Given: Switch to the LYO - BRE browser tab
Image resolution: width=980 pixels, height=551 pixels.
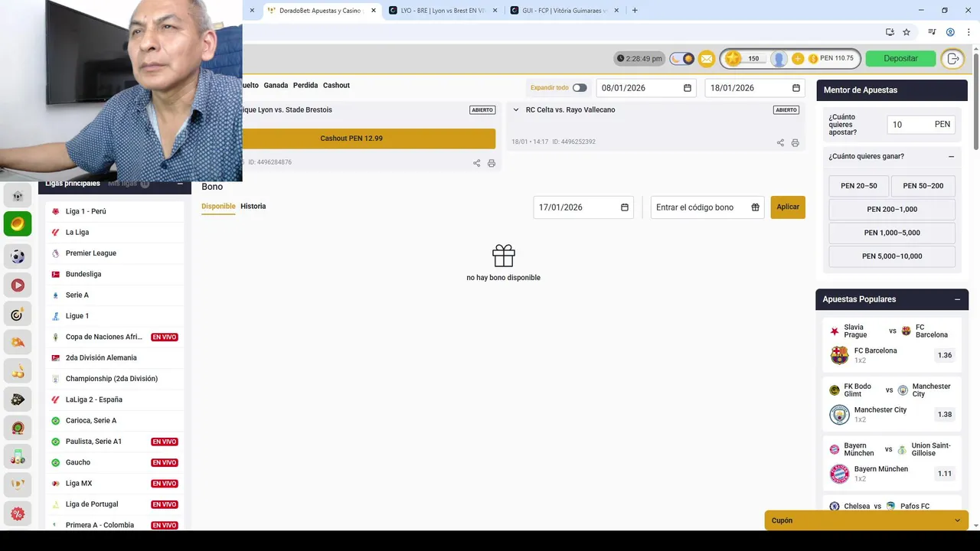Looking at the screenshot, I should tap(443, 11).
